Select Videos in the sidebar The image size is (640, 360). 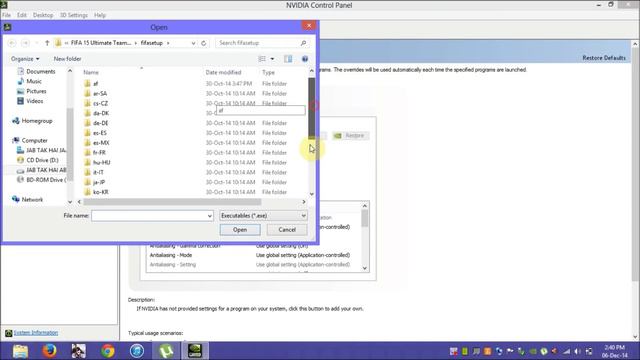point(35,101)
